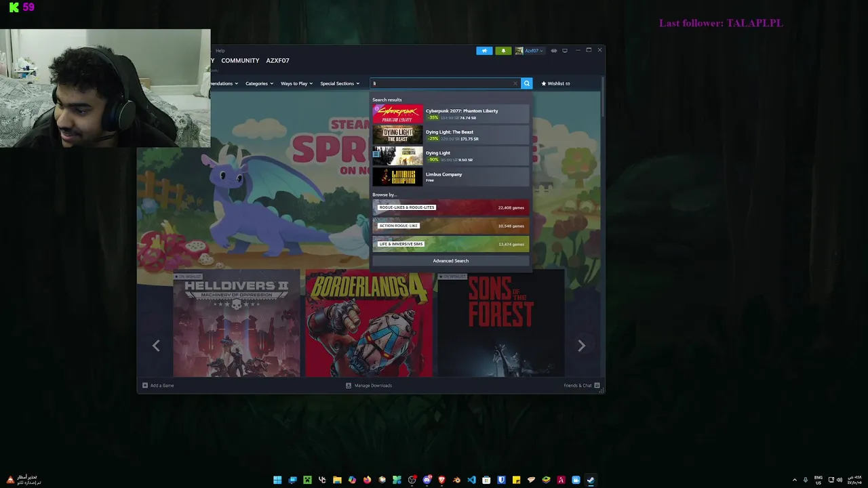Click Add a Game
This screenshot has height=488, width=868.
[x=158, y=386]
